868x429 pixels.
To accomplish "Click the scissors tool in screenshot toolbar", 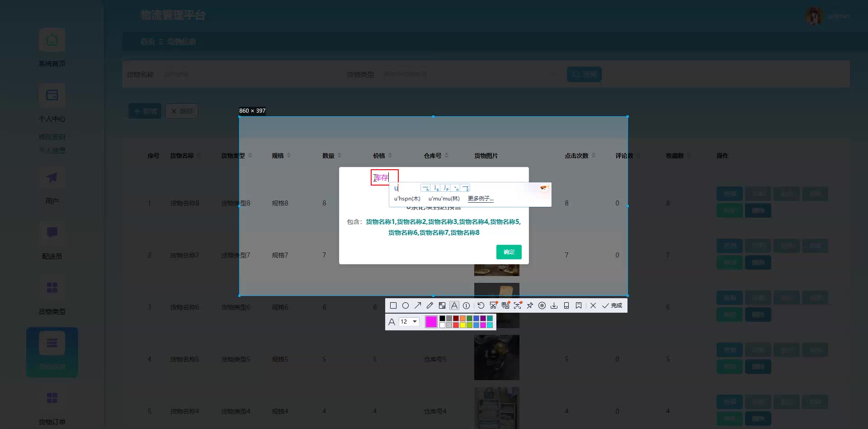I will [493, 305].
